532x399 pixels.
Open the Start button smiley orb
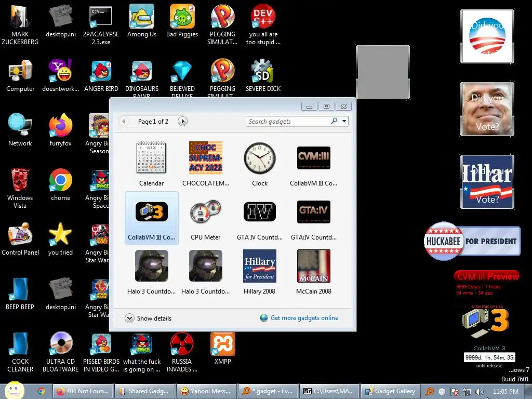(14, 391)
